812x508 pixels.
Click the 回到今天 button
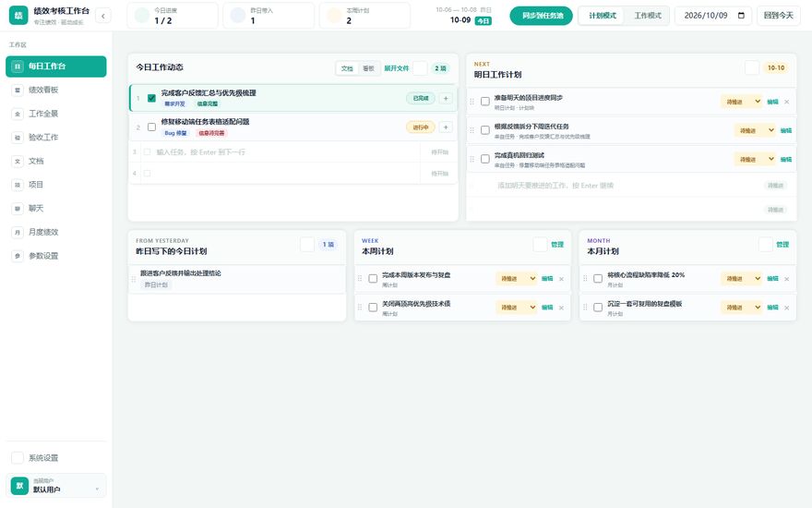click(779, 16)
